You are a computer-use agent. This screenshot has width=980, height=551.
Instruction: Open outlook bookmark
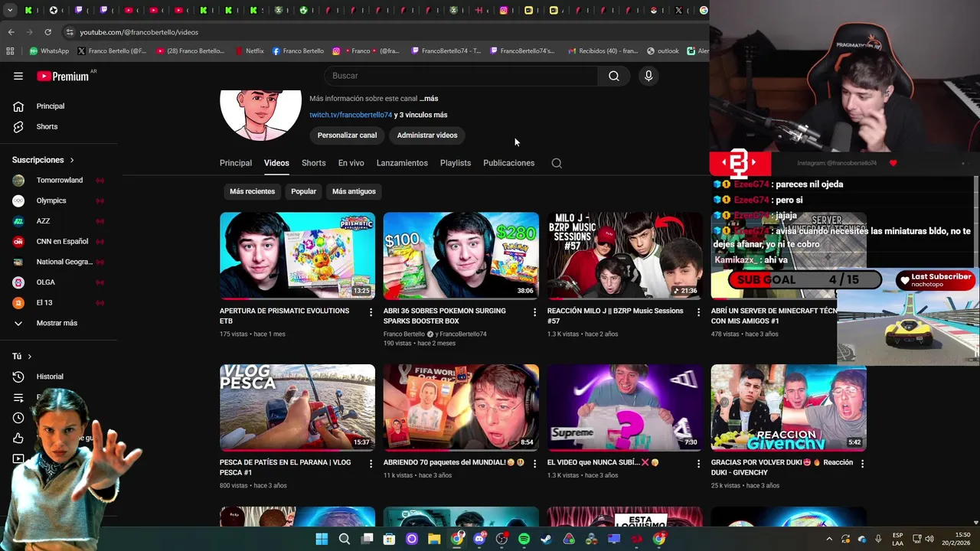click(663, 51)
